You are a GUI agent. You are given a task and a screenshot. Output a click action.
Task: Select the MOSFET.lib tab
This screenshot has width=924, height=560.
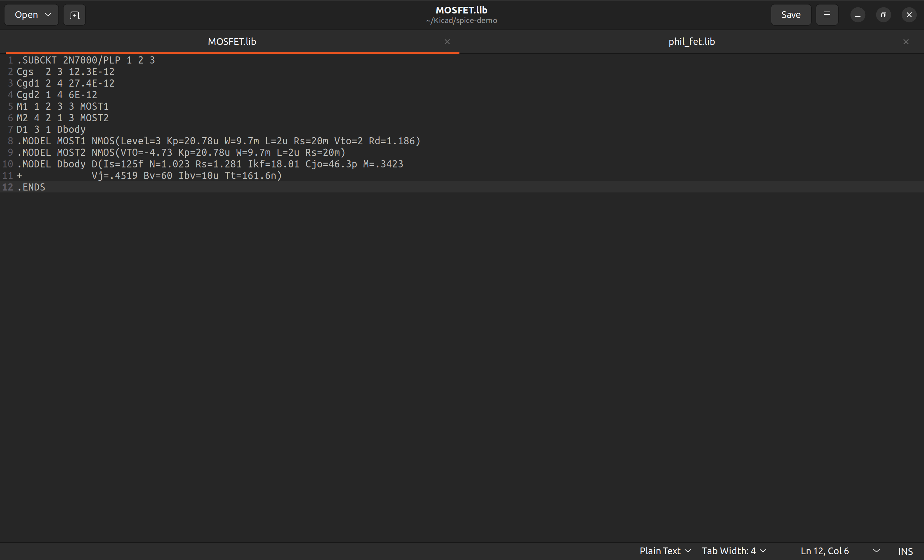tap(232, 42)
